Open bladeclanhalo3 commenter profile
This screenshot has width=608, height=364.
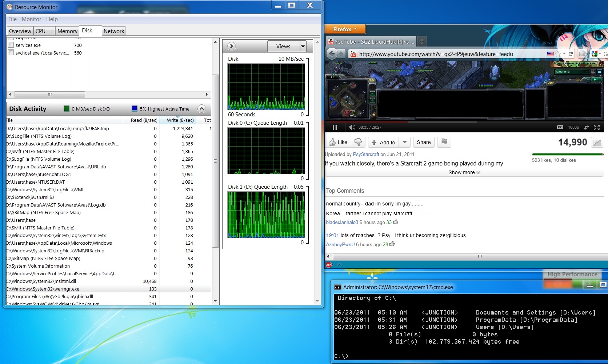(x=342, y=222)
